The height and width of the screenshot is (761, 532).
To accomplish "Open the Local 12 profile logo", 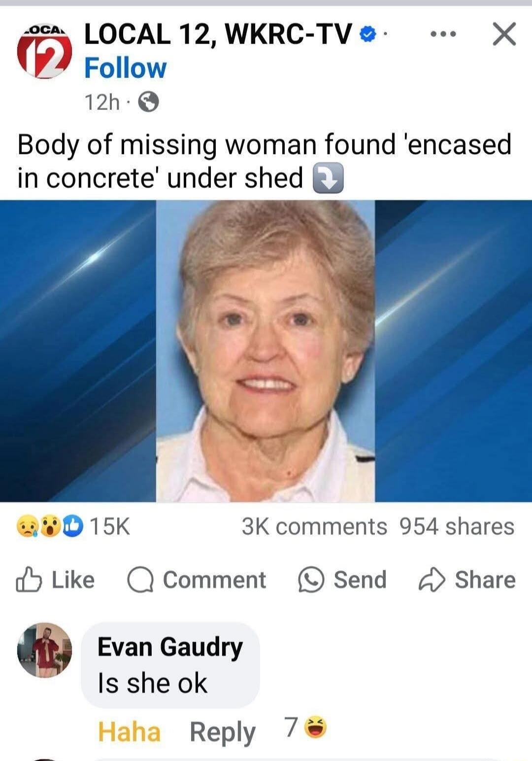I will 44,52.
